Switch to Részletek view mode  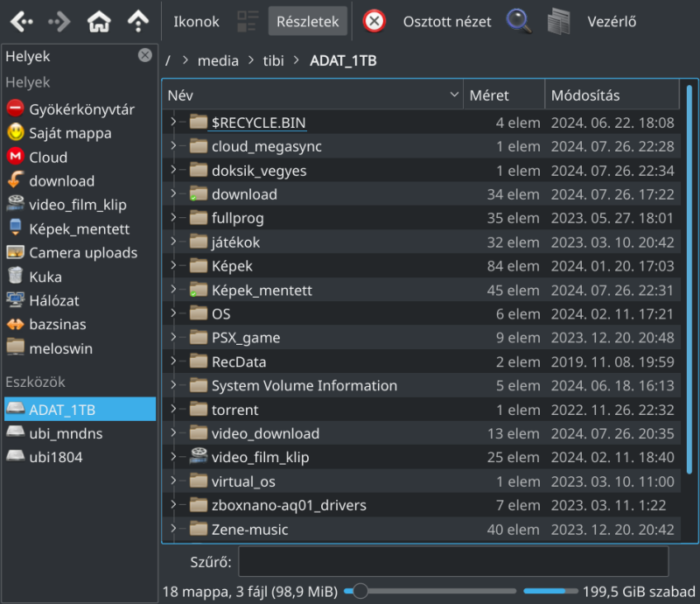tap(308, 21)
